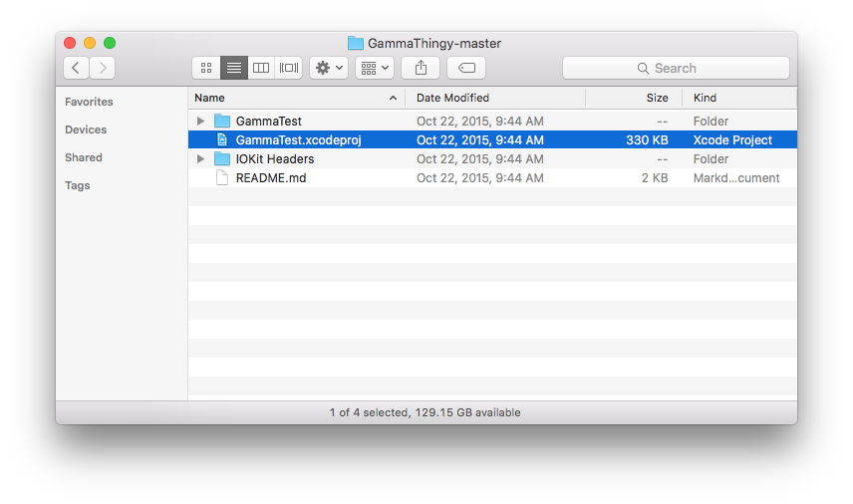Select the README.md document icon

222,177
